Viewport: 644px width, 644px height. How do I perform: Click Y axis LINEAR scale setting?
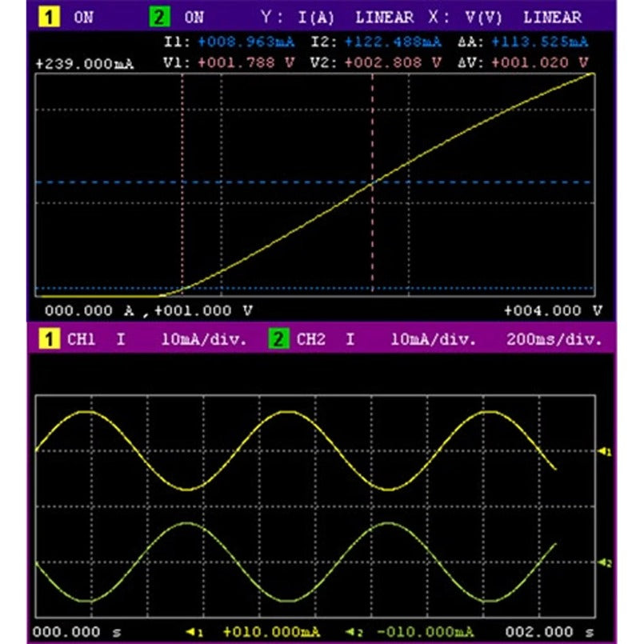pos(385,18)
